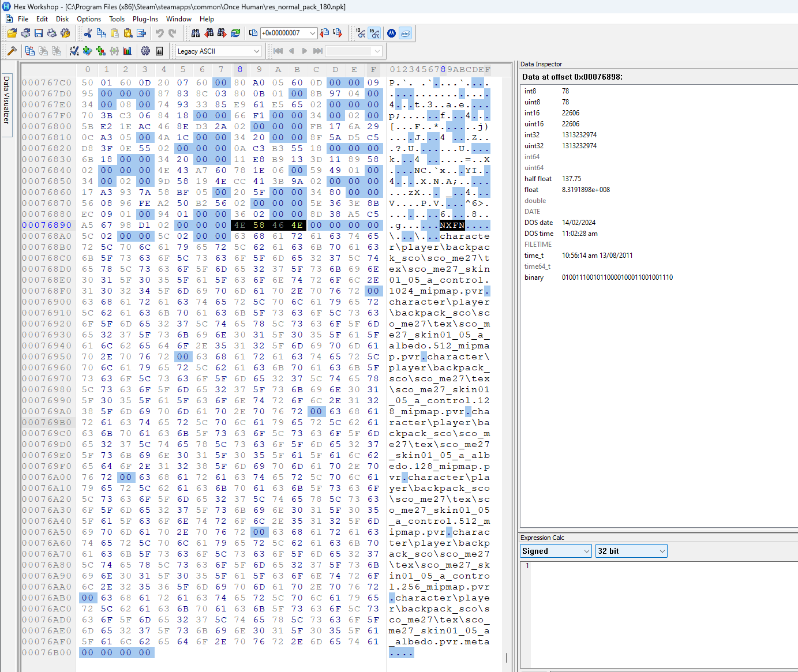Open Character Distribution bar chart icon
The width and height of the screenshot is (798, 672).
pyautogui.click(x=128, y=51)
